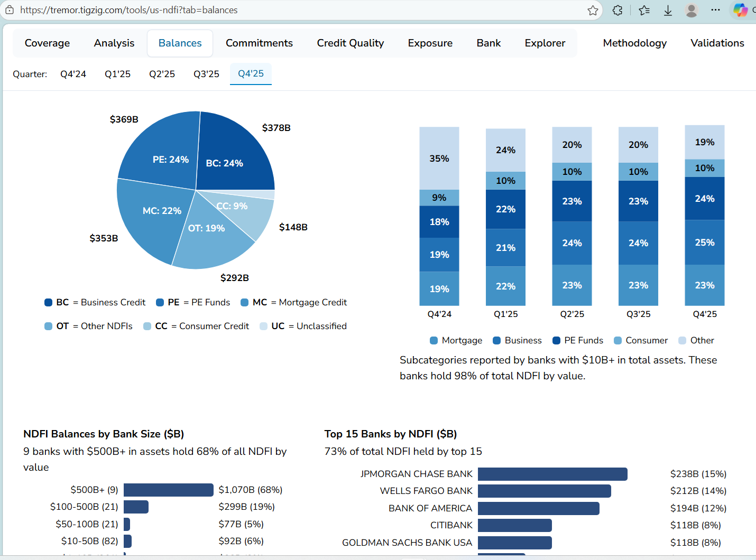The height and width of the screenshot is (560, 756).
Task: Click the $100-500B (21) bar
Action: (x=136, y=507)
